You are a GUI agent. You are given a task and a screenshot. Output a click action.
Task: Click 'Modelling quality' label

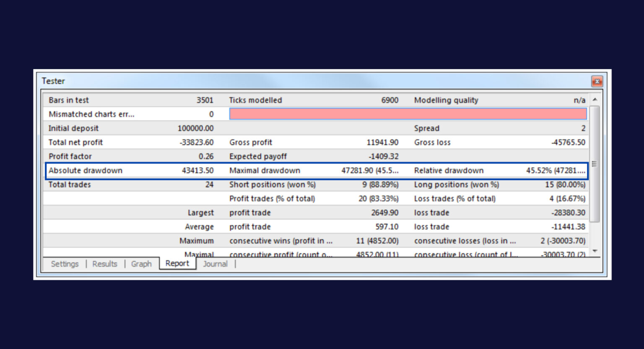[446, 100]
